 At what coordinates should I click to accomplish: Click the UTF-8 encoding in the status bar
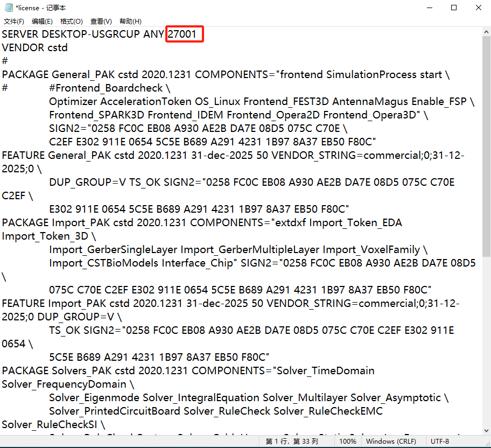click(x=440, y=442)
